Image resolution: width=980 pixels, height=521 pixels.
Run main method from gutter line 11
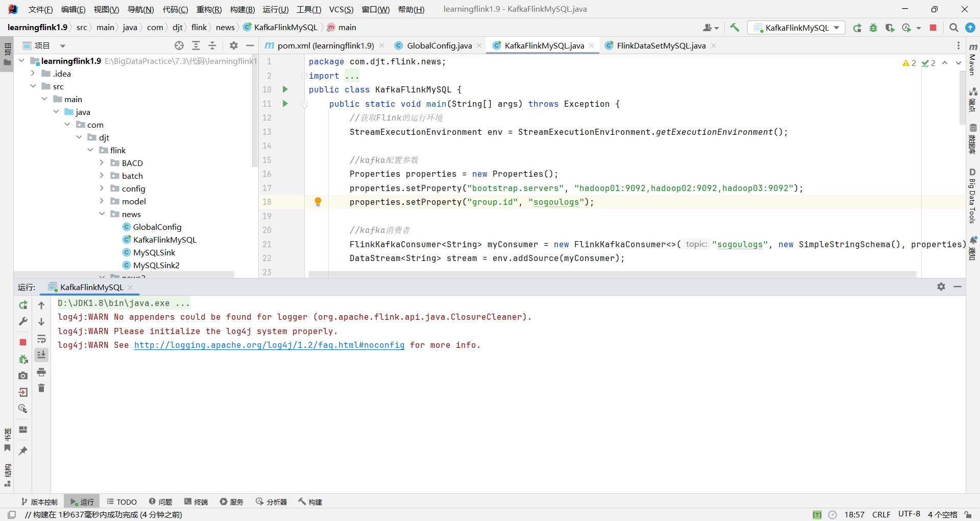(x=285, y=104)
